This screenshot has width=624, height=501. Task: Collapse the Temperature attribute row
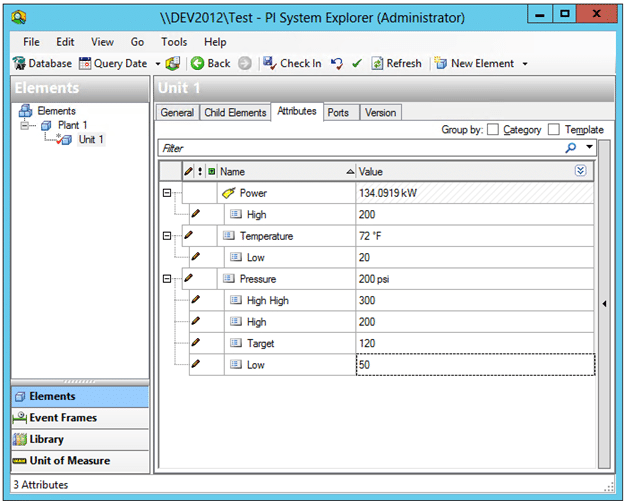167,236
